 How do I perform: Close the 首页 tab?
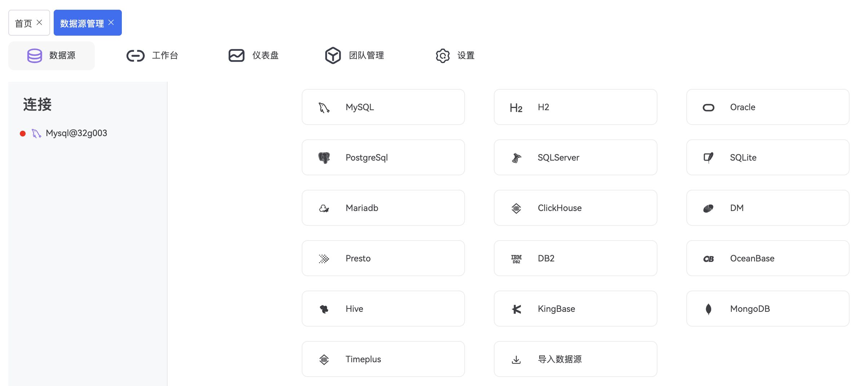(39, 23)
